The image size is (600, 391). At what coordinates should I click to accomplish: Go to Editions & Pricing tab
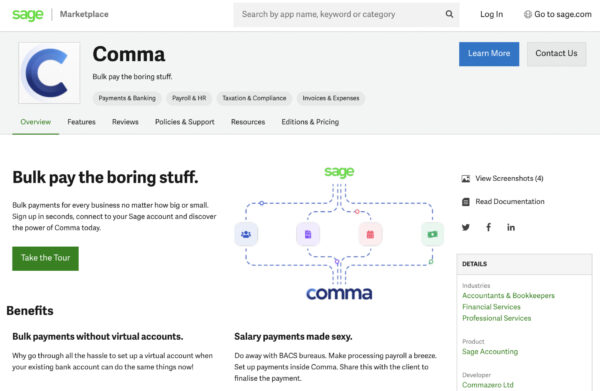click(x=310, y=122)
